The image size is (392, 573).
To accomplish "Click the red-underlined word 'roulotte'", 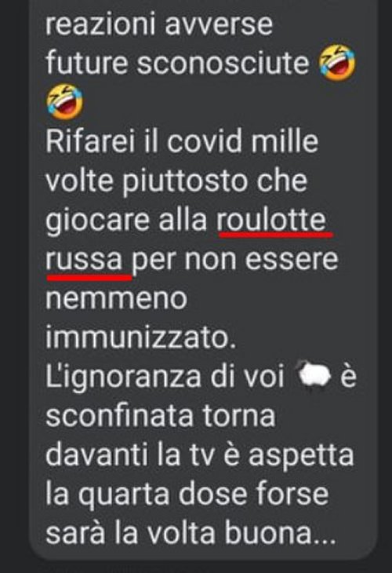I will pyautogui.click(x=271, y=220).
